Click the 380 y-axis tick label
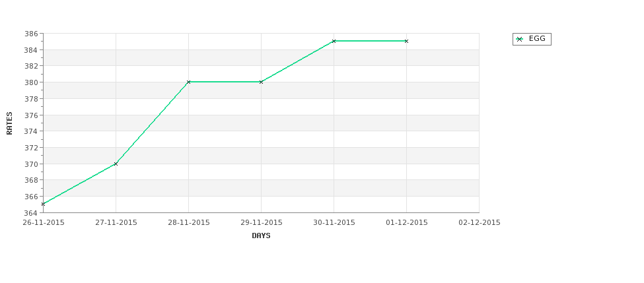Image resolution: width=644 pixels, height=283 pixels. tap(32, 82)
